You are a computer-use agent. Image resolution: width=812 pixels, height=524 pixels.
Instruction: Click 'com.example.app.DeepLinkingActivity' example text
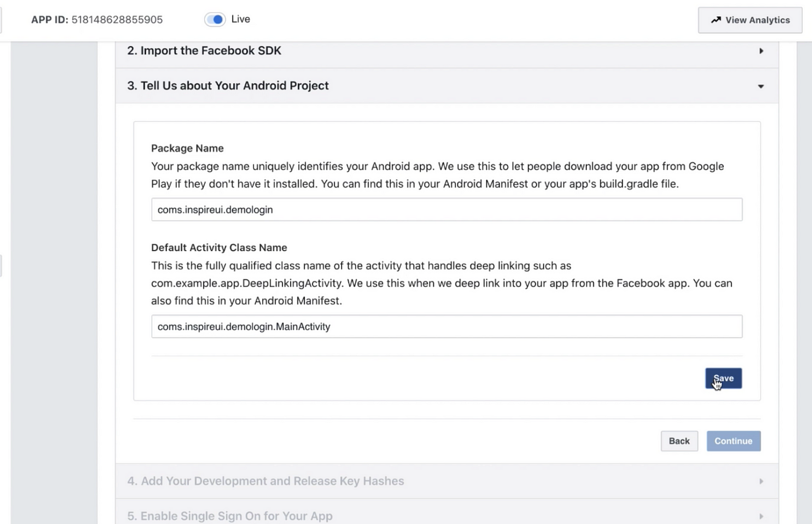[246, 283]
